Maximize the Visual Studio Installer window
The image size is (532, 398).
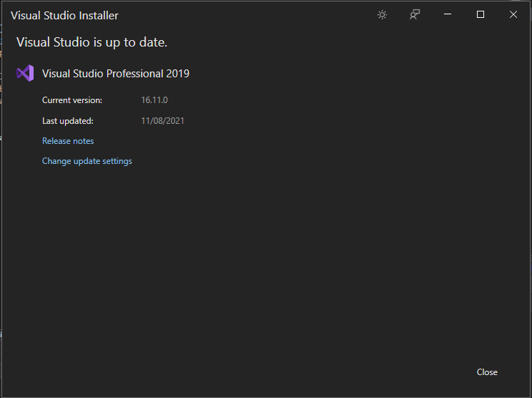481,15
